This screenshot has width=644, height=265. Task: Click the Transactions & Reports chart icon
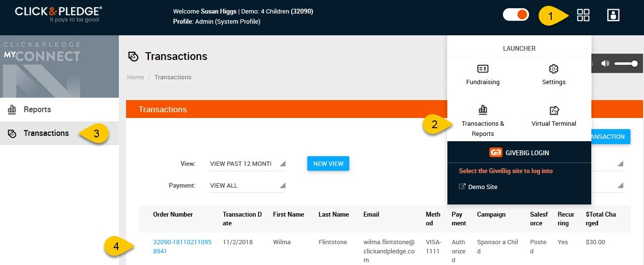pos(483,110)
